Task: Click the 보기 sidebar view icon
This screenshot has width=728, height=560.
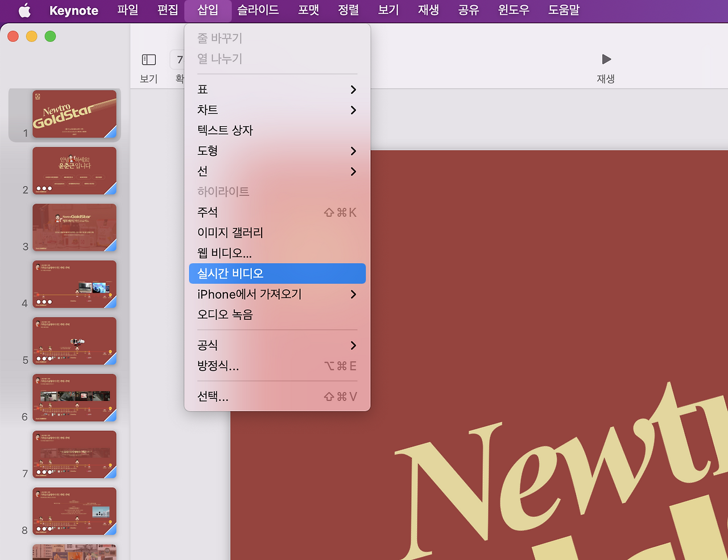Action: [148, 60]
